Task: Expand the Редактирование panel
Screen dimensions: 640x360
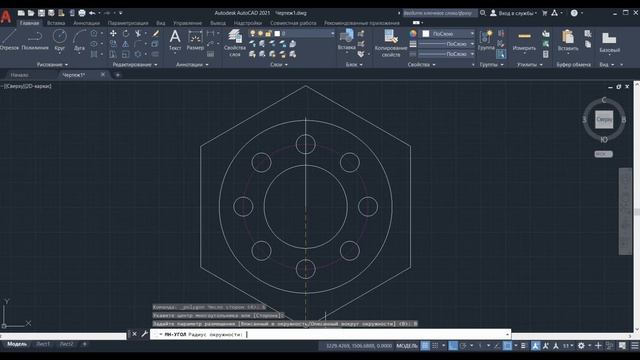Action: click(x=135, y=64)
